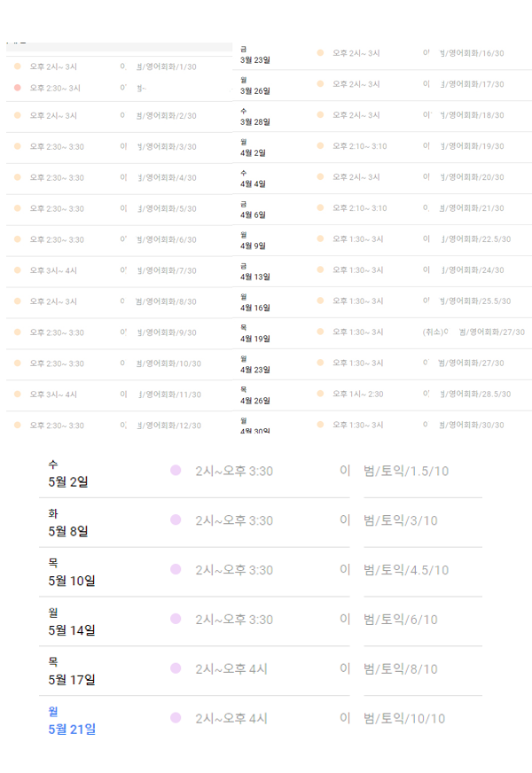Click the purple dot on 5월 2일 event
This screenshot has height=773, width=532.
[176, 471]
